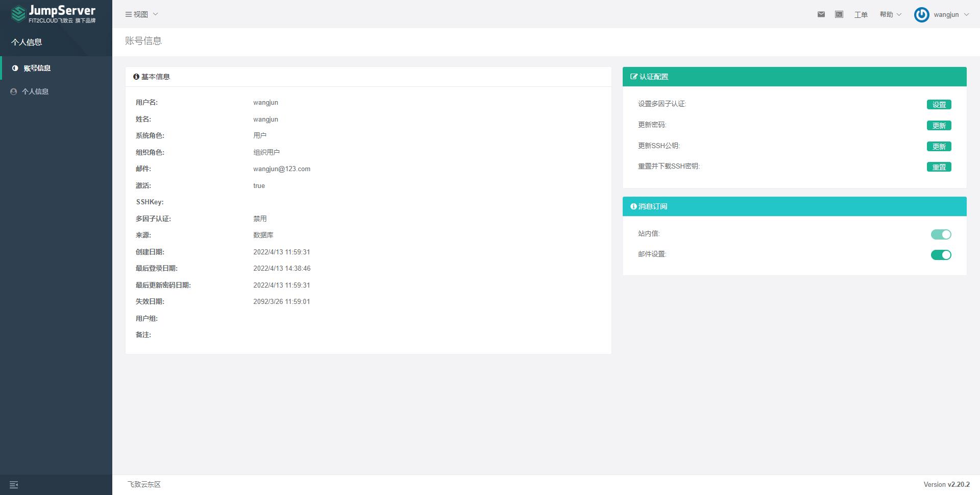The width and height of the screenshot is (980, 495).
Task: Select 个人信息 sub-item in the sidebar
Action: 56,91
